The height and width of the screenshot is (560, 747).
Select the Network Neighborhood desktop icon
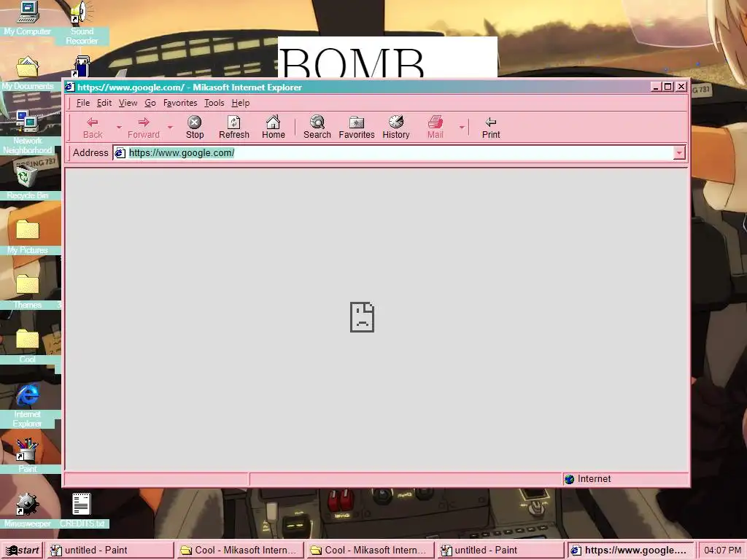pyautogui.click(x=27, y=133)
